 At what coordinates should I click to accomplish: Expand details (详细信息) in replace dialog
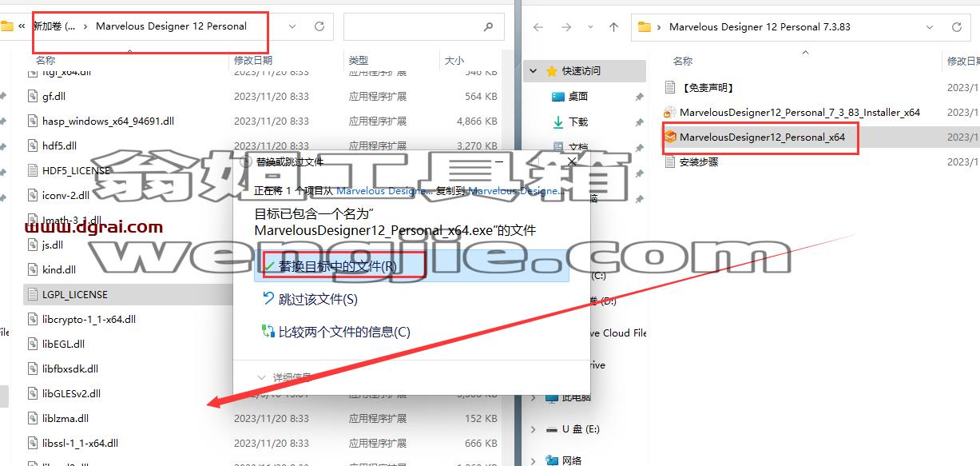pos(284,377)
